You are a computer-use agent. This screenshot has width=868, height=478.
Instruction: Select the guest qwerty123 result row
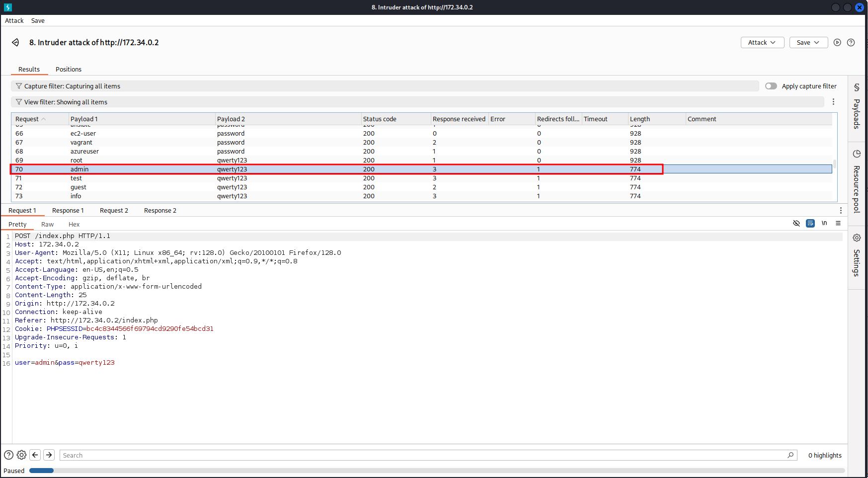coord(422,187)
